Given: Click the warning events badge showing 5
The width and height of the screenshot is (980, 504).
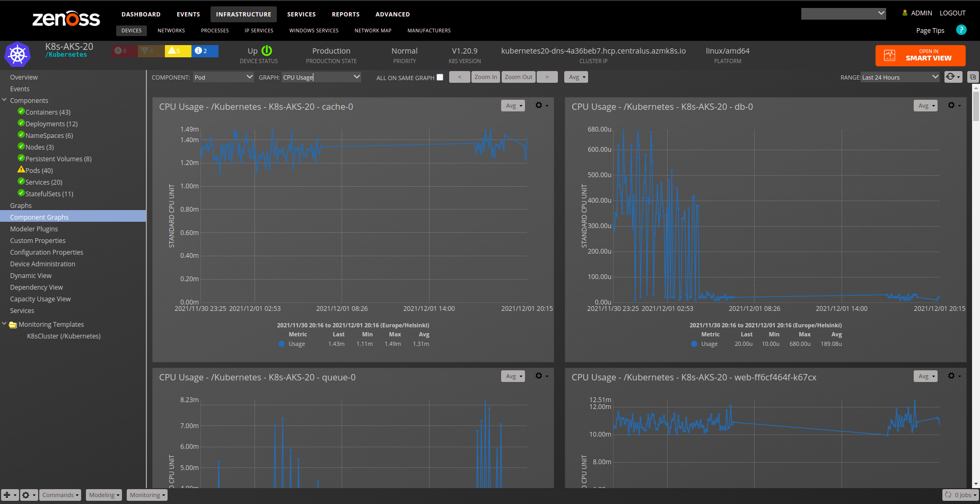Looking at the screenshot, I should [178, 51].
